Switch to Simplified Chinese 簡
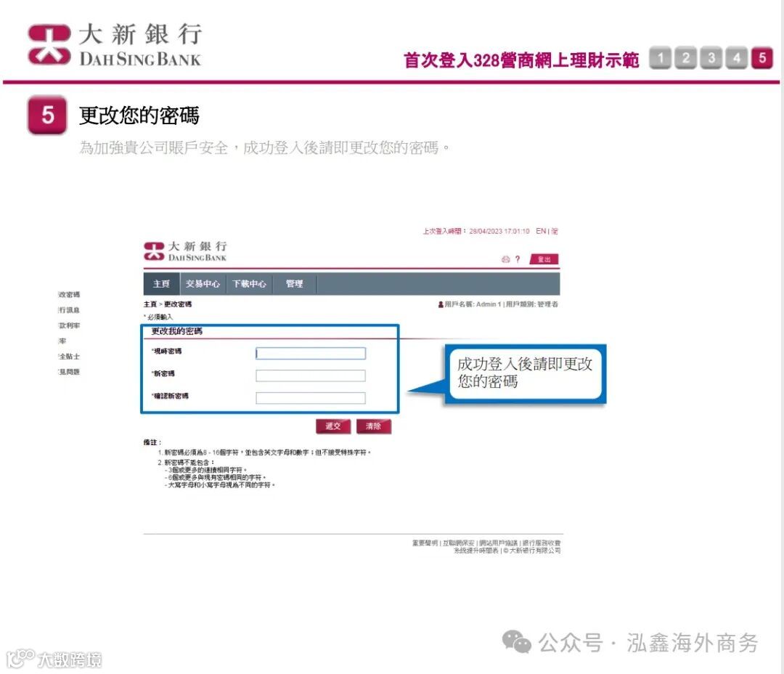 (555, 231)
